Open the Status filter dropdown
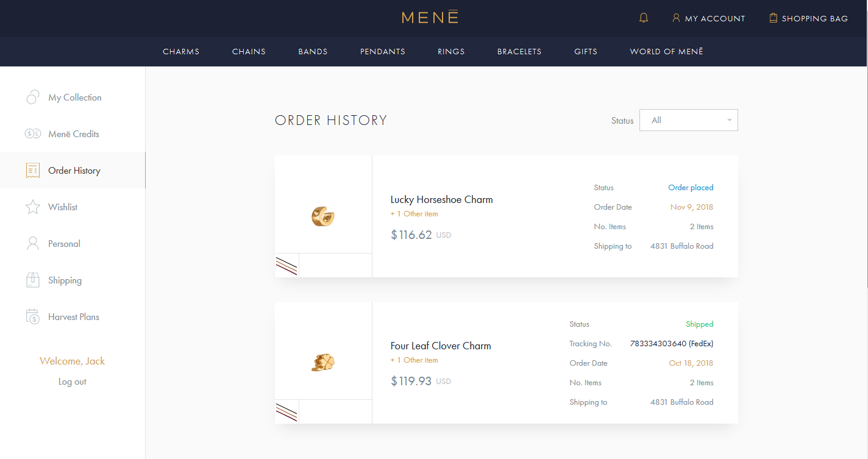 click(x=689, y=120)
